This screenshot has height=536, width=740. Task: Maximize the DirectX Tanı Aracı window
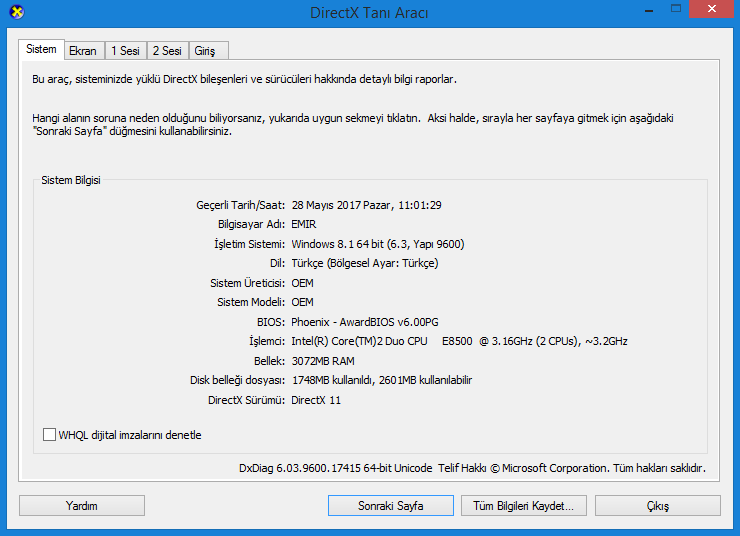pyautogui.click(x=676, y=9)
